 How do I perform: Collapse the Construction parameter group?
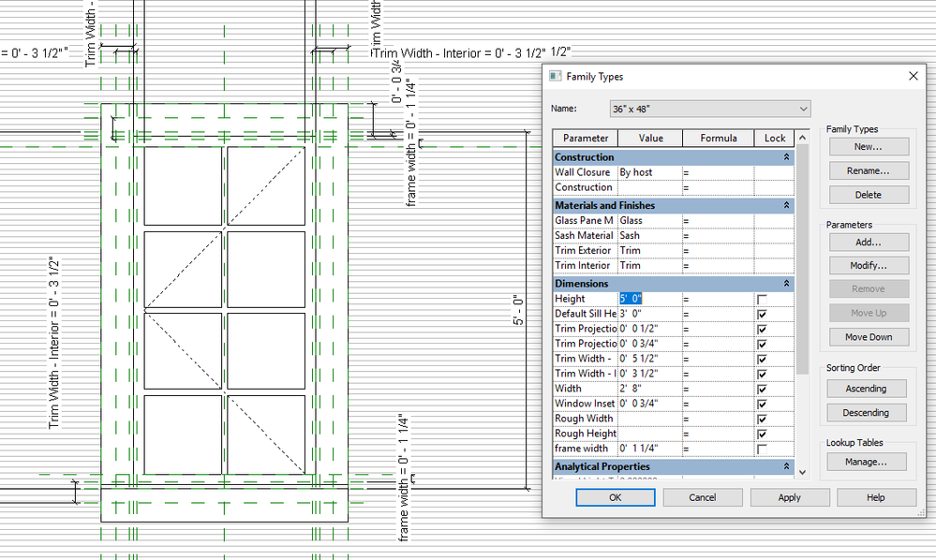point(786,156)
